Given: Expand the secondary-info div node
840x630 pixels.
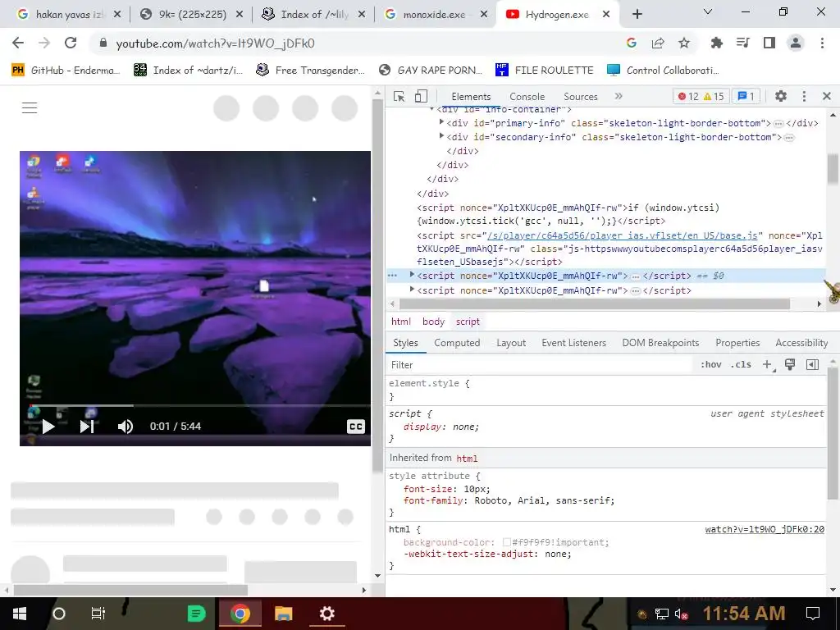Looking at the screenshot, I should (441, 137).
